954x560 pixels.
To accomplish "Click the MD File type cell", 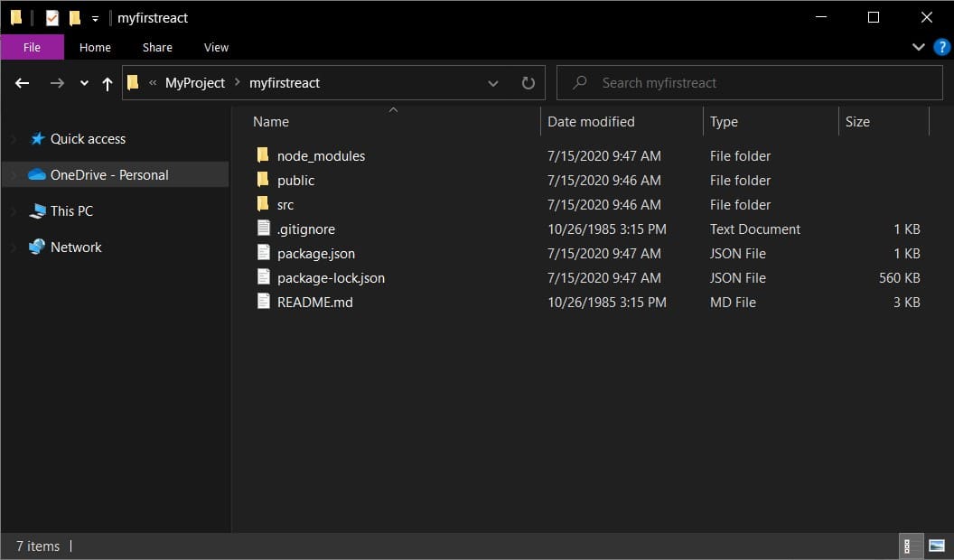I will coord(733,303).
